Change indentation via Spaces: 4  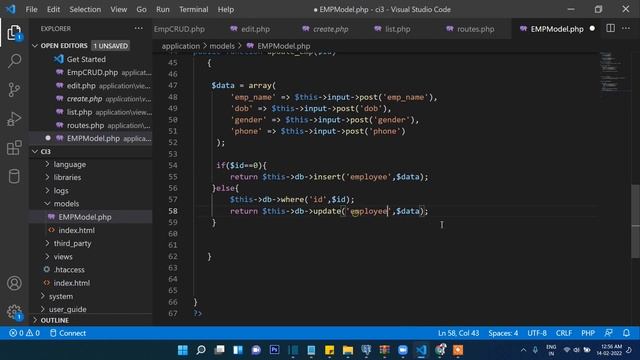click(503, 333)
